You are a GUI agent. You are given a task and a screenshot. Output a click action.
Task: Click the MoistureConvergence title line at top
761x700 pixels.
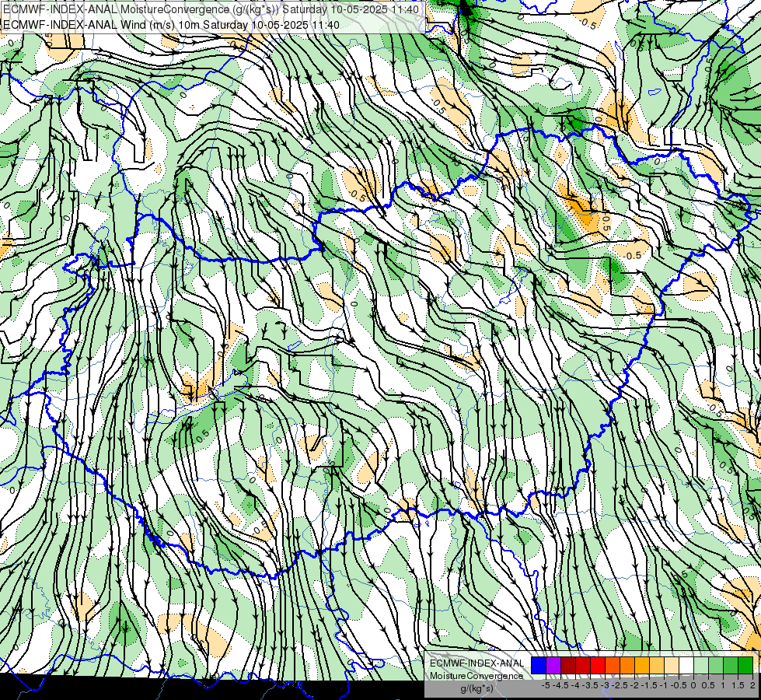[x=211, y=9]
